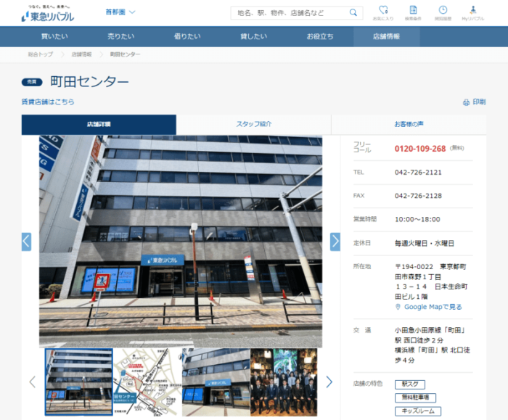Switch to the スタッフ紹介 tab

(254, 124)
